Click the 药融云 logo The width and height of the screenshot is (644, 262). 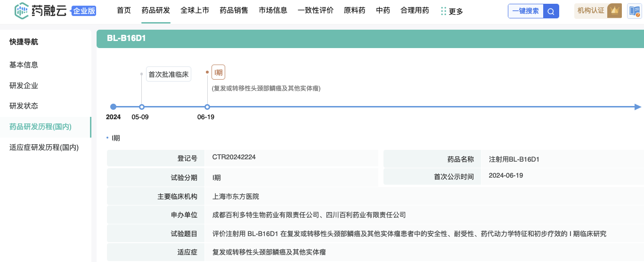(41, 11)
